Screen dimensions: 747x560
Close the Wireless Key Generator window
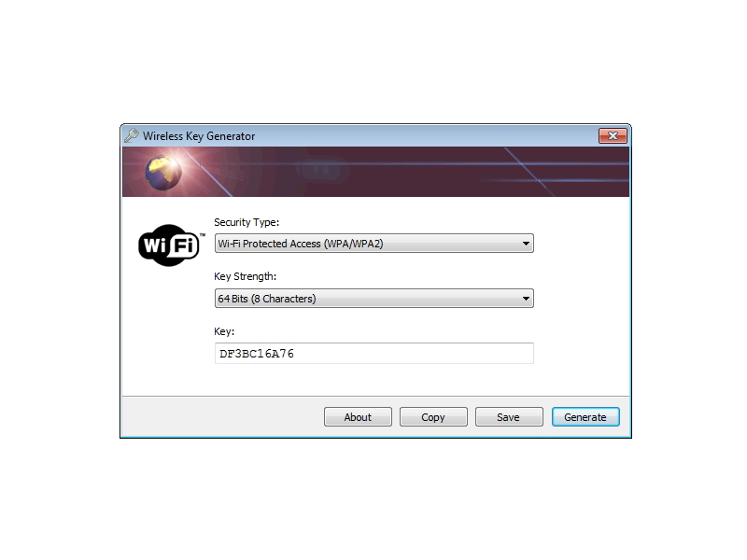point(613,135)
